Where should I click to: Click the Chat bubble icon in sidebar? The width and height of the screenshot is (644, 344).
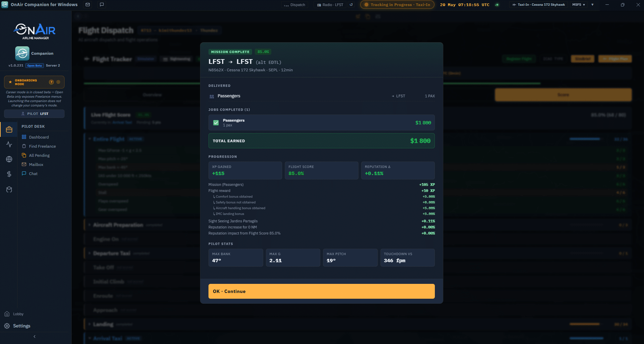[24, 173]
